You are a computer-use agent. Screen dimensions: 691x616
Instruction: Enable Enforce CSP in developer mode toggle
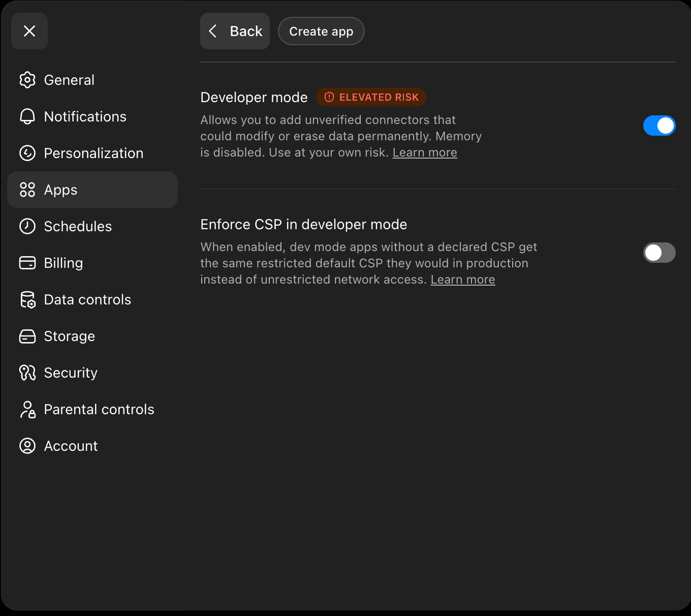coord(659,253)
